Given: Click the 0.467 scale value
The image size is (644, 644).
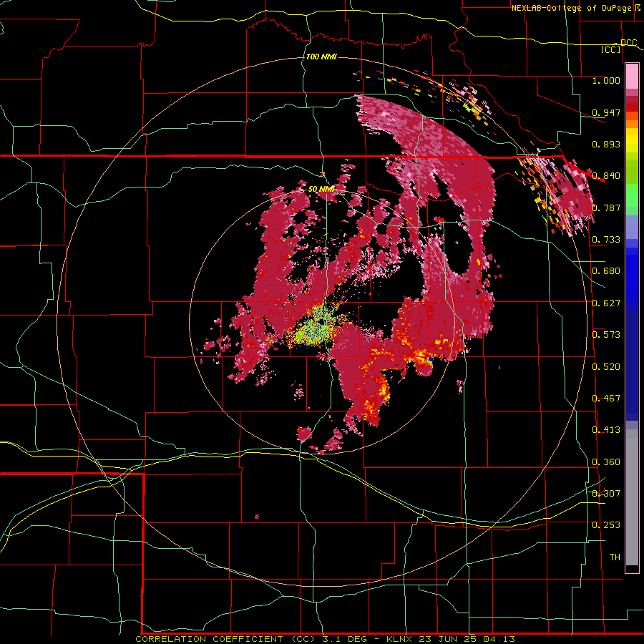Looking at the screenshot, I should pos(606,398).
